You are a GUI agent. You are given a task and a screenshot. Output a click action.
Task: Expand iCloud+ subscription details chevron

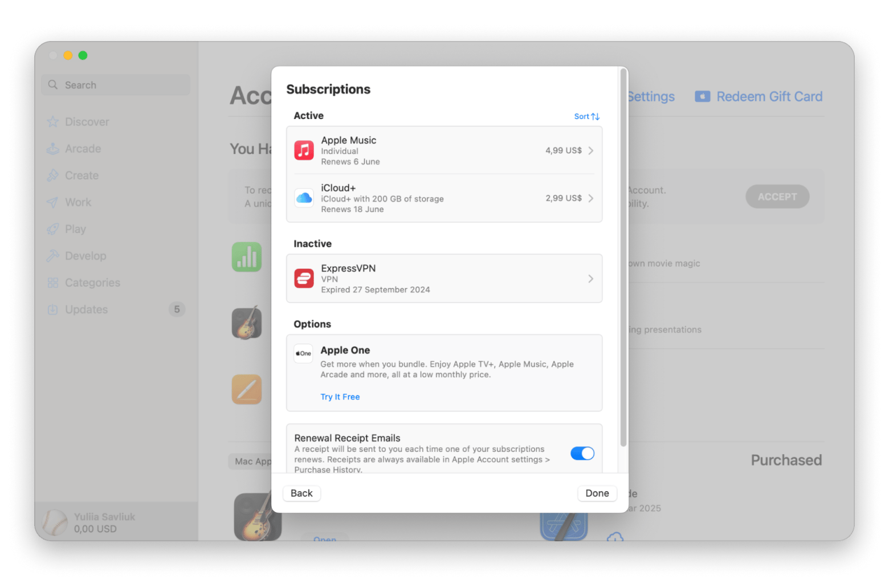point(590,198)
